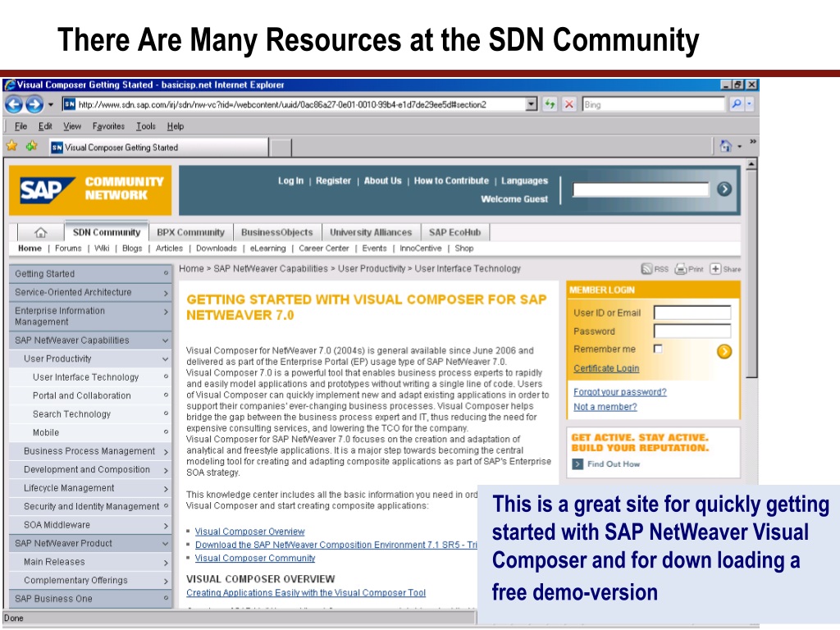The height and width of the screenshot is (630, 840).
Task: Expand Development and Composition menu
Action: coord(166,470)
